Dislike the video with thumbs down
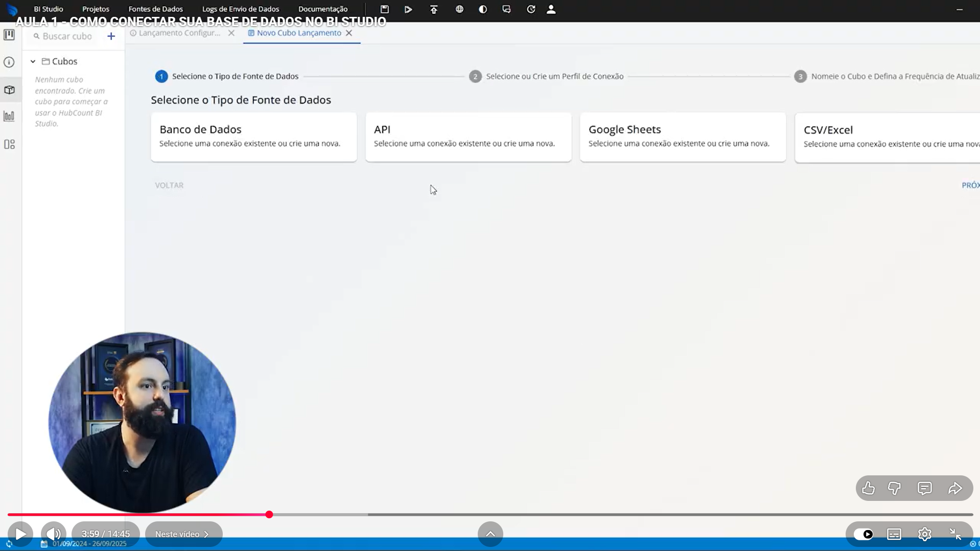Image resolution: width=980 pixels, height=551 pixels. point(895,488)
